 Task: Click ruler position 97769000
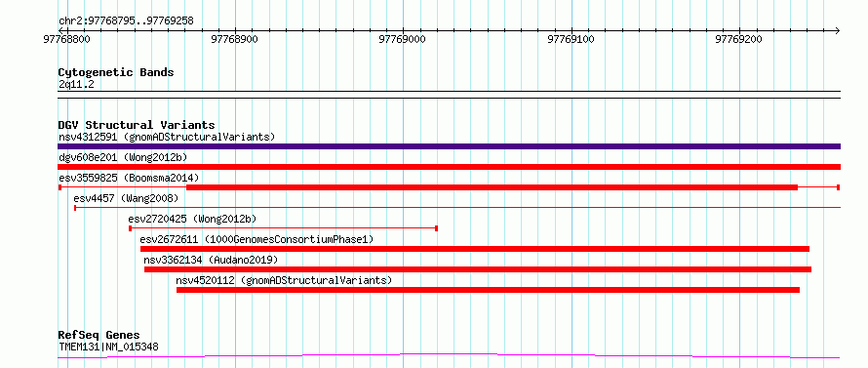[x=402, y=39]
